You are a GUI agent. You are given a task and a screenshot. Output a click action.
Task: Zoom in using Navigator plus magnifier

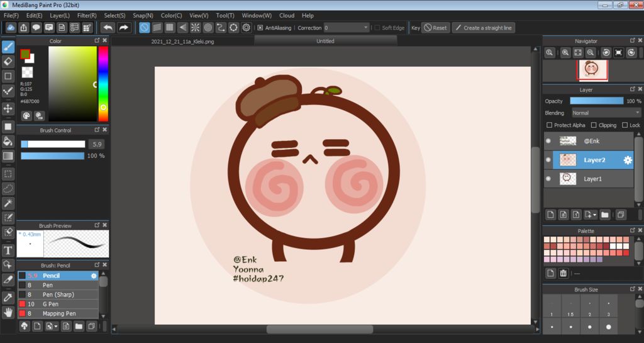click(x=565, y=53)
